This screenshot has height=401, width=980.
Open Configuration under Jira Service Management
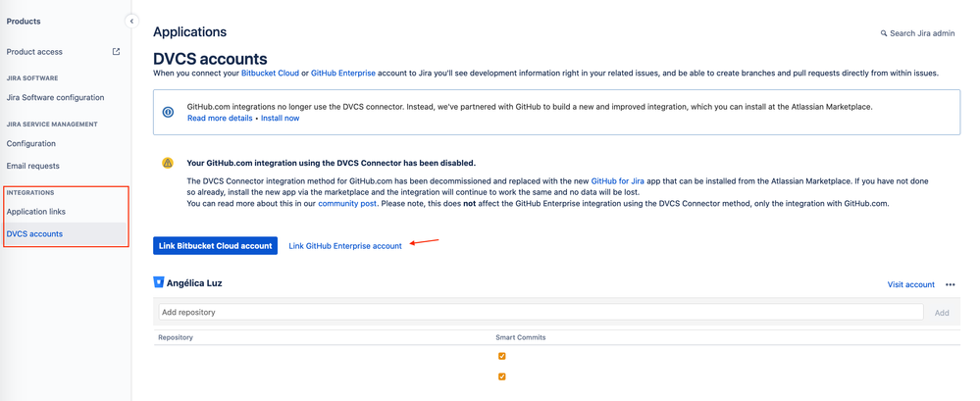point(30,144)
